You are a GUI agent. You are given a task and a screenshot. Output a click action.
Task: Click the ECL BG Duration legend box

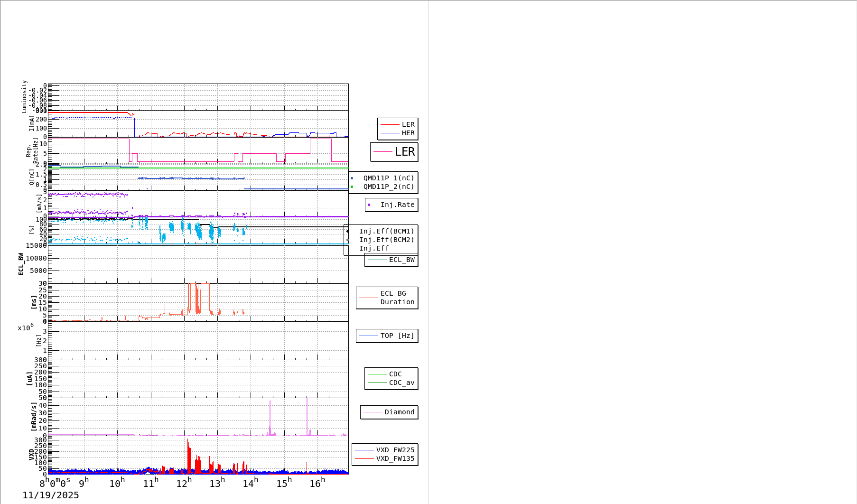tap(387, 298)
